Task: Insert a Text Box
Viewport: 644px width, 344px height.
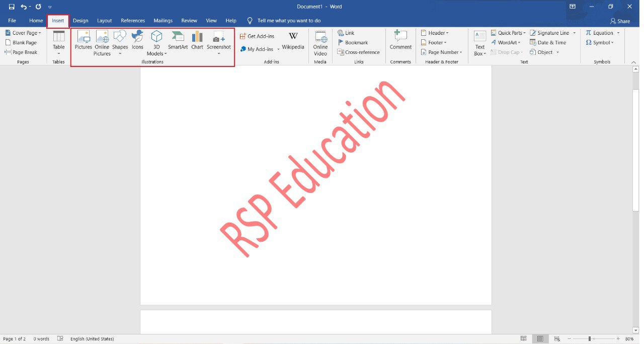Action: (x=480, y=43)
